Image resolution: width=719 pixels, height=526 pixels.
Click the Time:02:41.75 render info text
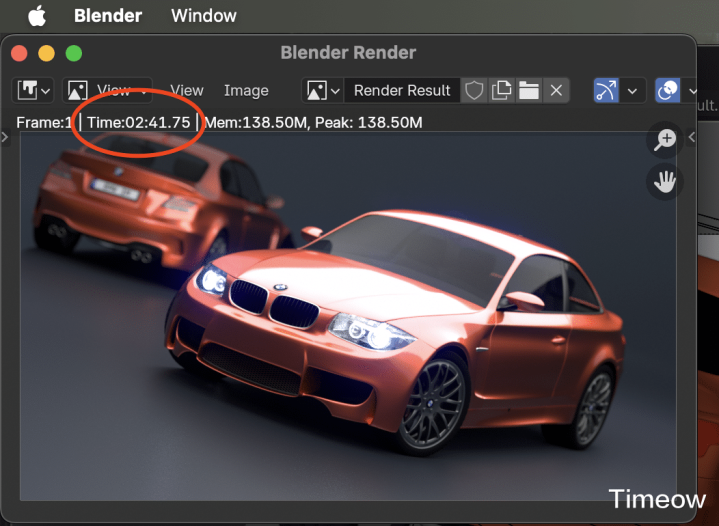tap(138, 123)
